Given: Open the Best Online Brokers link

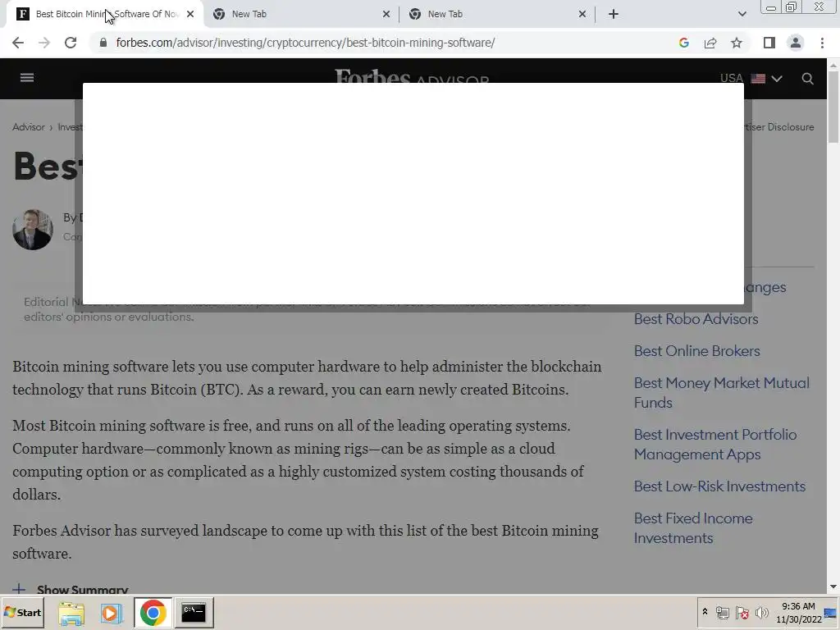Looking at the screenshot, I should click(x=697, y=351).
